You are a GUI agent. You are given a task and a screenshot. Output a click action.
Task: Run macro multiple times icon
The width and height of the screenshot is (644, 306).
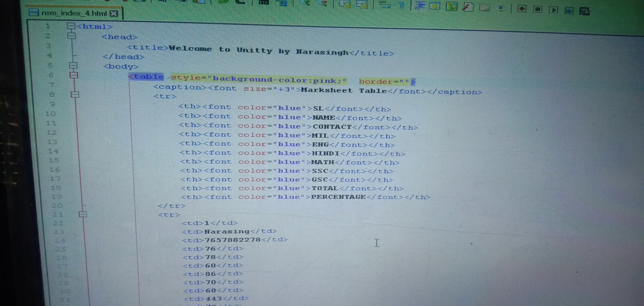569,11
